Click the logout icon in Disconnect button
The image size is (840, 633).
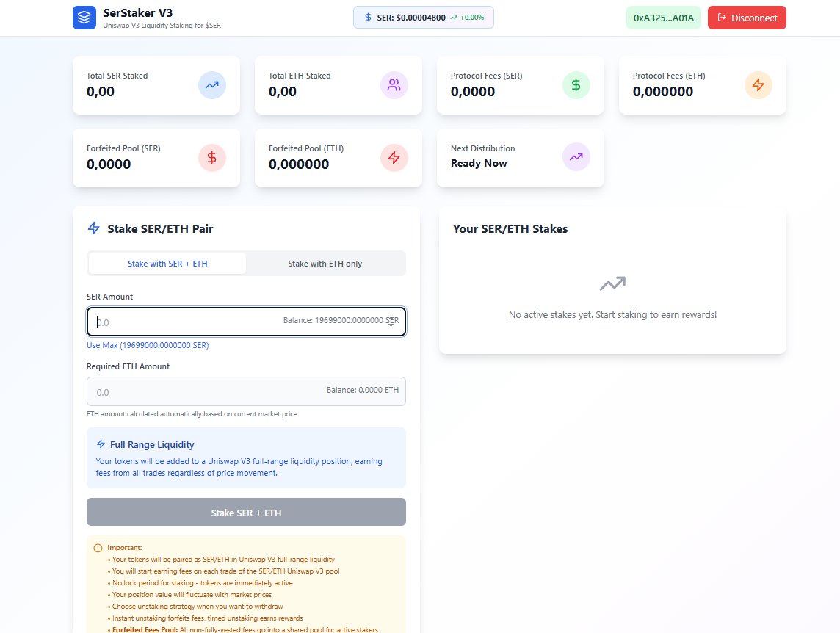click(722, 18)
